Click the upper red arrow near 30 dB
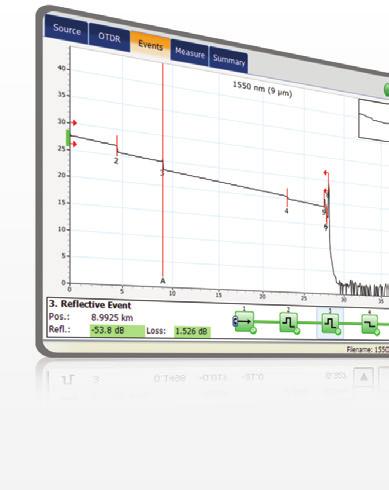The width and height of the screenshot is (389, 490). 74,123
